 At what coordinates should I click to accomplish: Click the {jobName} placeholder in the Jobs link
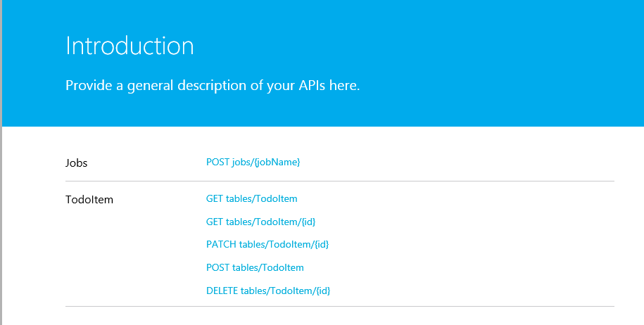(277, 162)
